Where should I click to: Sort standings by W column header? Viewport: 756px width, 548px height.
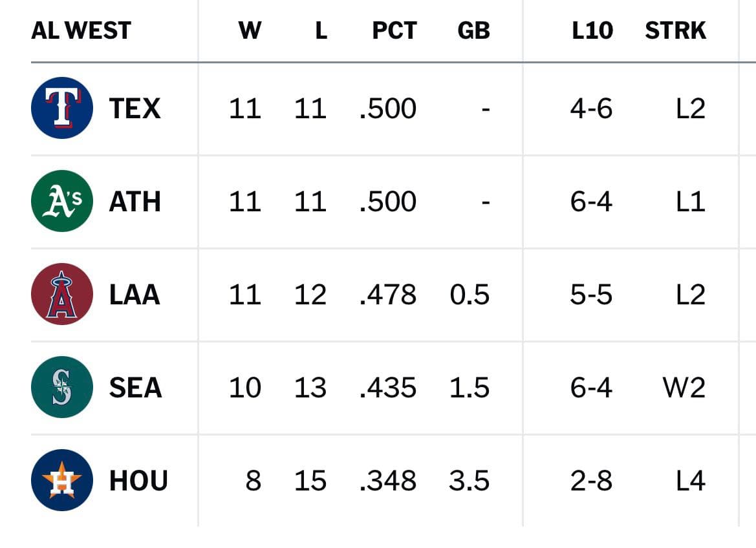tap(250, 30)
